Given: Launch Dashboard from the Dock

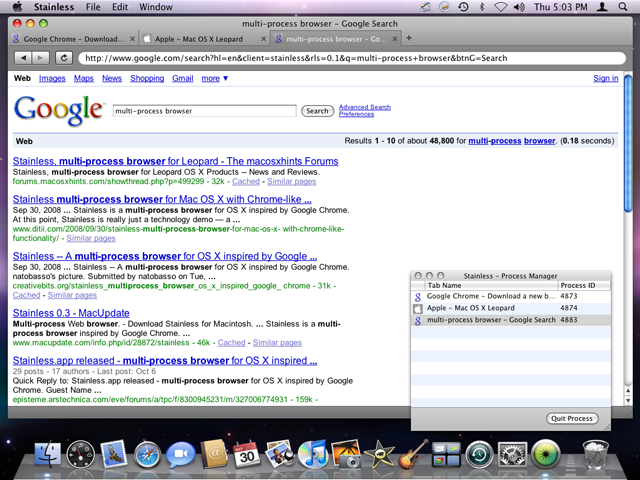Looking at the screenshot, I should (80, 454).
